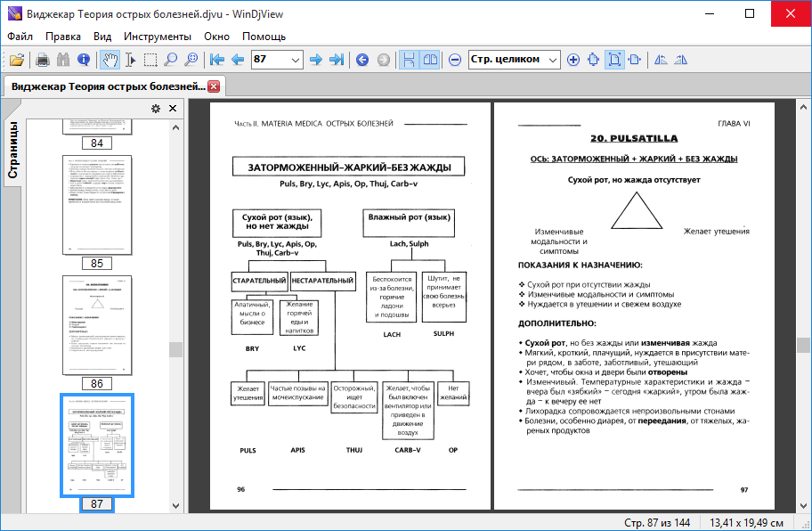812x531 pixels.
Task: Click the '13,41 x 19,49 см' page size
Action: (746, 523)
